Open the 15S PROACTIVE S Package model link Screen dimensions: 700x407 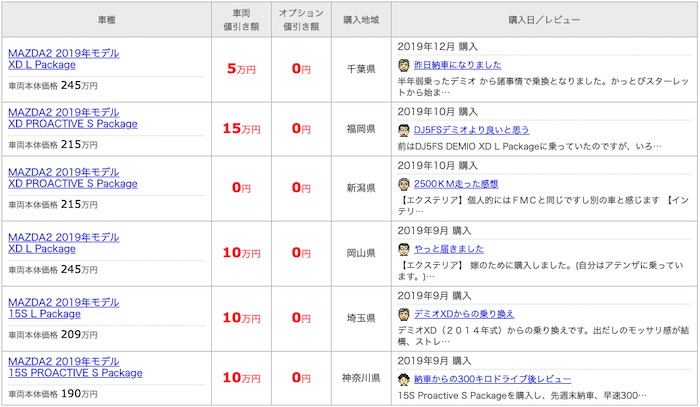pyautogui.click(x=75, y=373)
